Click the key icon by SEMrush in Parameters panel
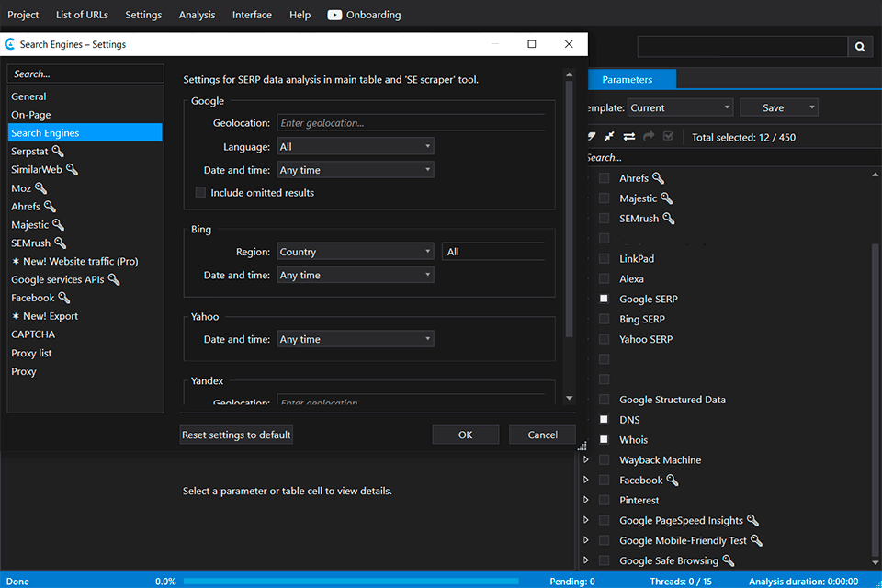This screenshot has width=882, height=588. click(x=669, y=219)
